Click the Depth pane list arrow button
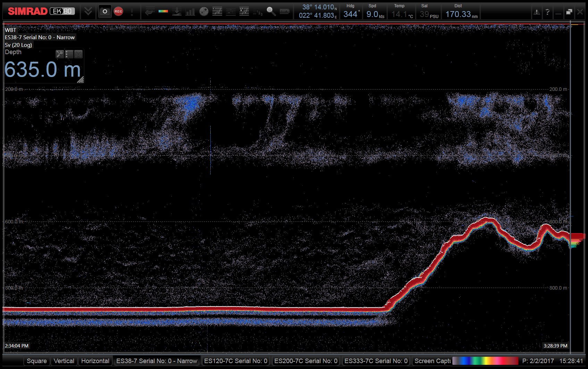Viewport: 588px width, 369px height. pyautogui.click(x=69, y=54)
